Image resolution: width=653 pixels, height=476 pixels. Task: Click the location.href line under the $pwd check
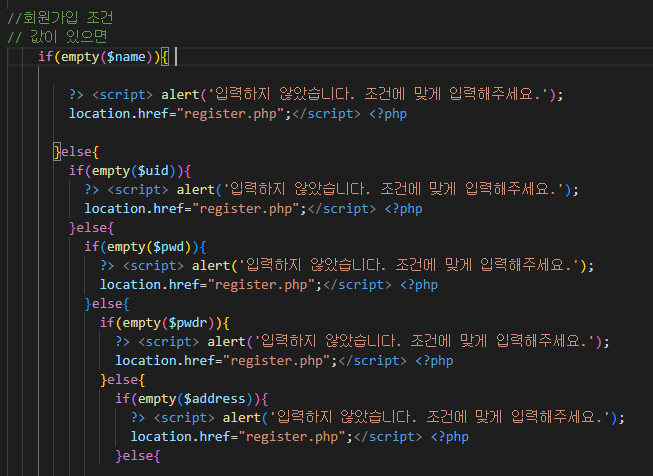[x=269, y=284]
